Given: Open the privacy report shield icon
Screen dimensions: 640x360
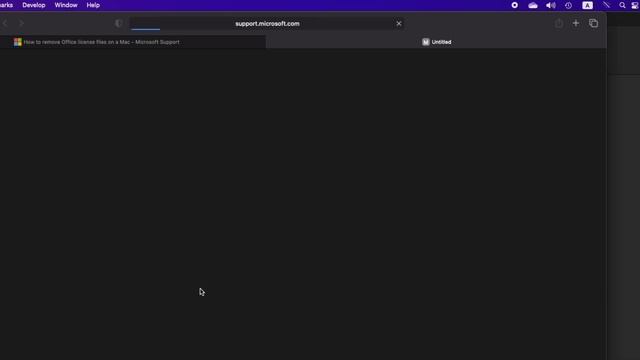Looking at the screenshot, I should [118, 23].
